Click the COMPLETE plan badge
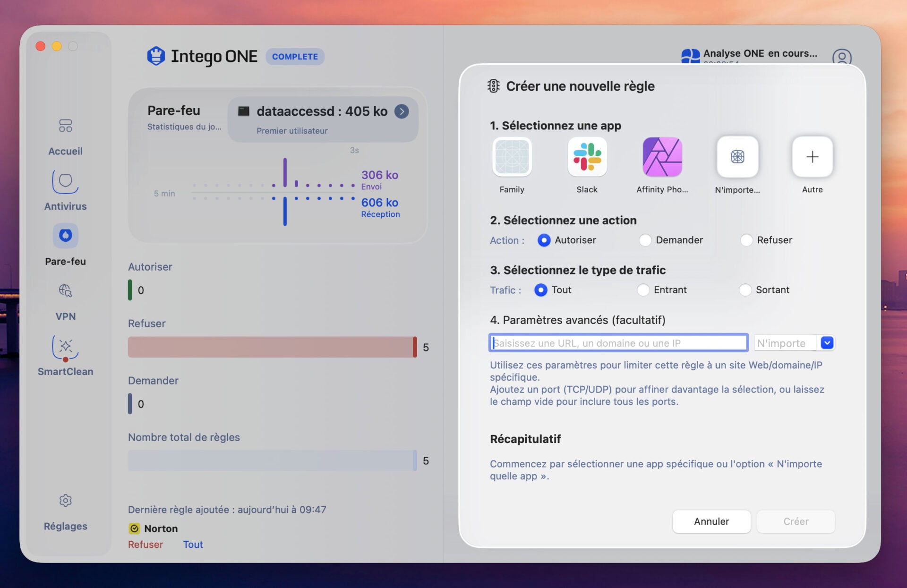 (x=295, y=57)
